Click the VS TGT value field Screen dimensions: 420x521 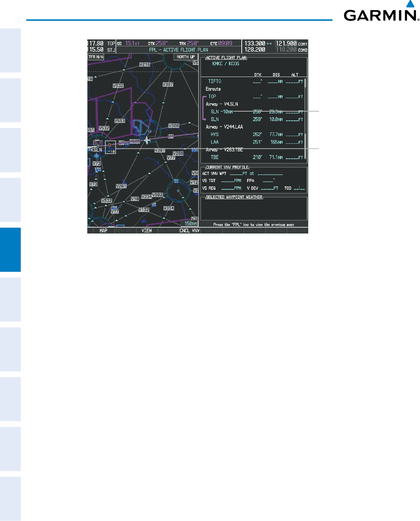[231, 181]
